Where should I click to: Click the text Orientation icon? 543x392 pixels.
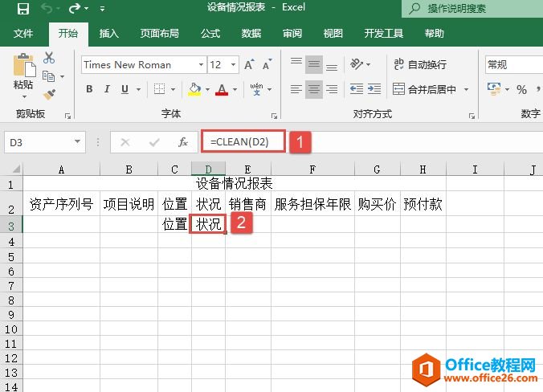pyautogui.click(x=357, y=64)
